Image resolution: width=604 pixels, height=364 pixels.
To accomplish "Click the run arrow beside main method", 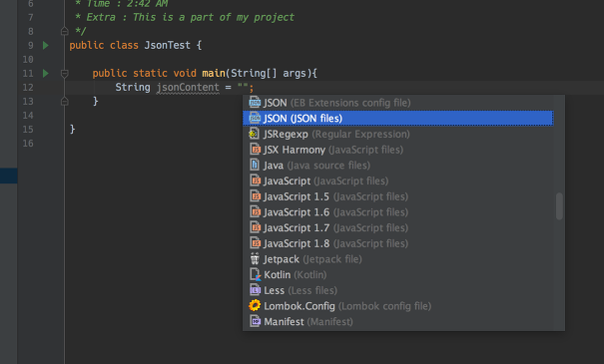I will pyautogui.click(x=46, y=73).
